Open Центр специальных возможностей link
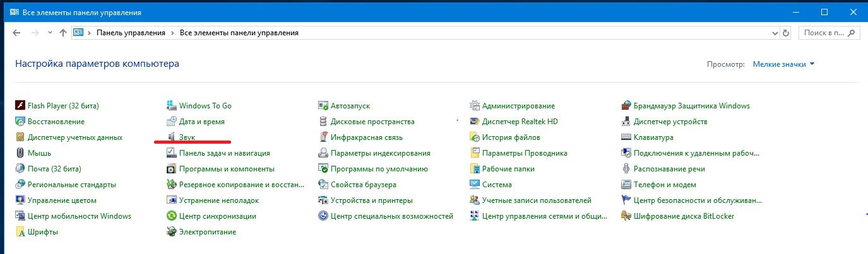Screen dimensions: 868x254 point(392,216)
